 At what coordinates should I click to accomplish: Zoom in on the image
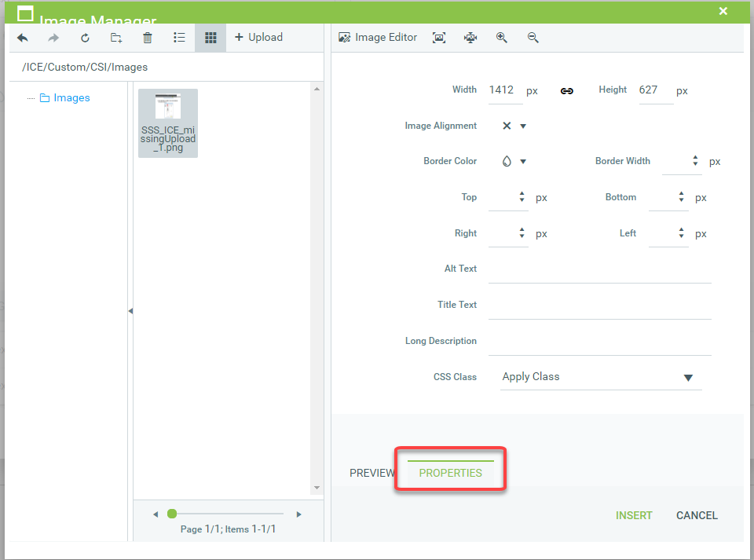[x=502, y=38]
